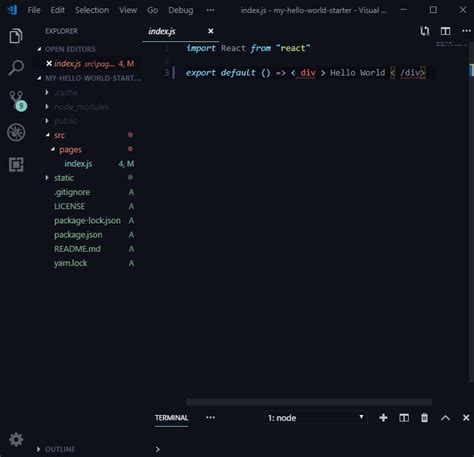Open the LICENSE file
This screenshot has height=457, width=474.
(69, 206)
